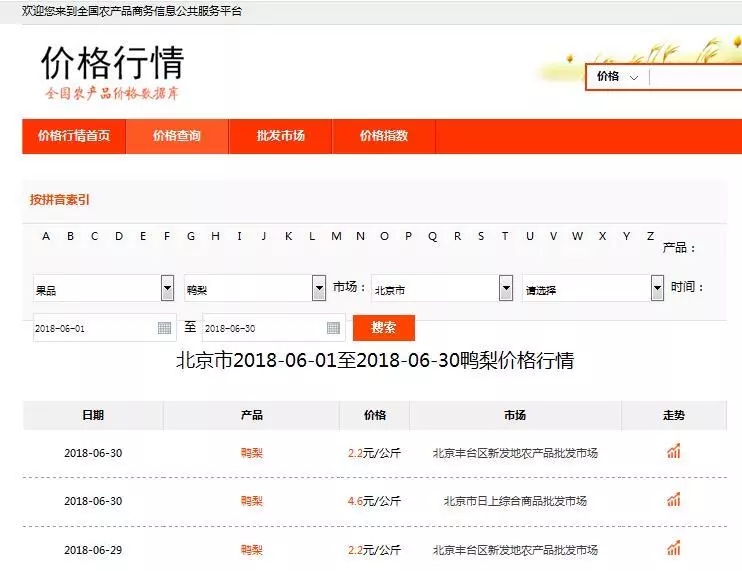Click 鸭梨 product link in first row
This screenshot has width=742, height=571.
[252, 453]
